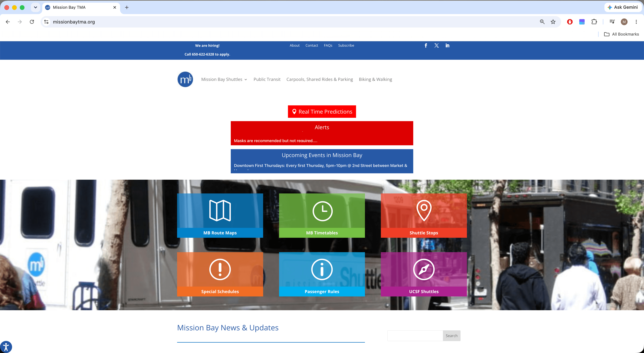644x353 pixels.
Task: Click the 'We are hiring!' text
Action: (207, 45)
